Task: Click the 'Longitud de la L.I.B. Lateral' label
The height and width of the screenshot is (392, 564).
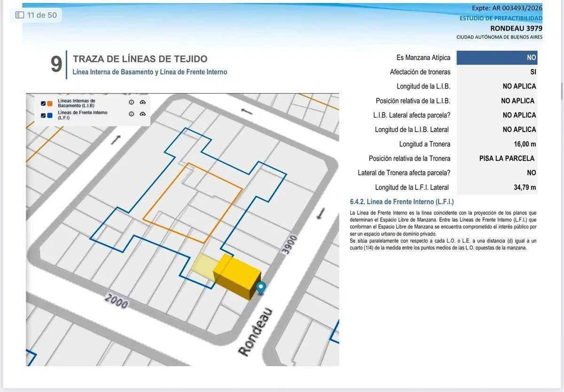Action: (x=412, y=130)
